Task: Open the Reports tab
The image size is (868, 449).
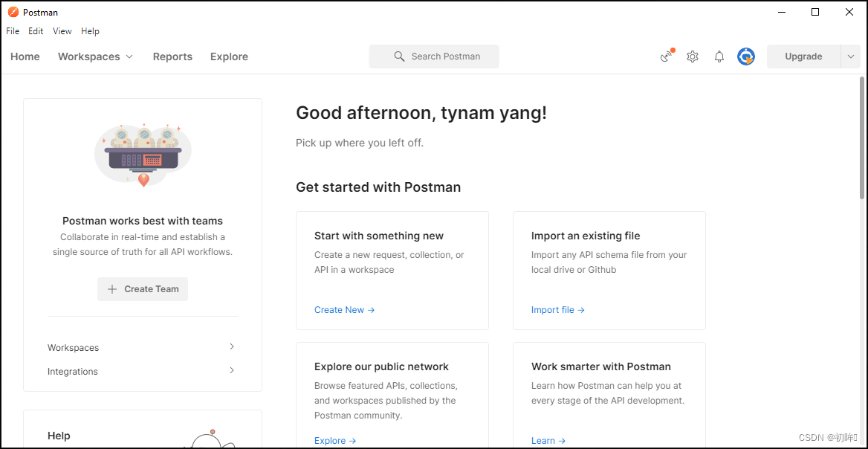Action: [x=172, y=56]
